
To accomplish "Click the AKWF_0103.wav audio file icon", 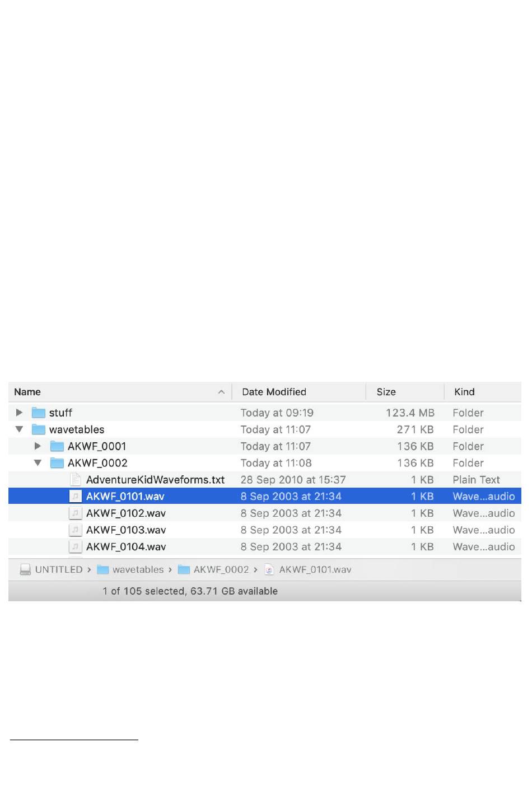I will point(76,530).
